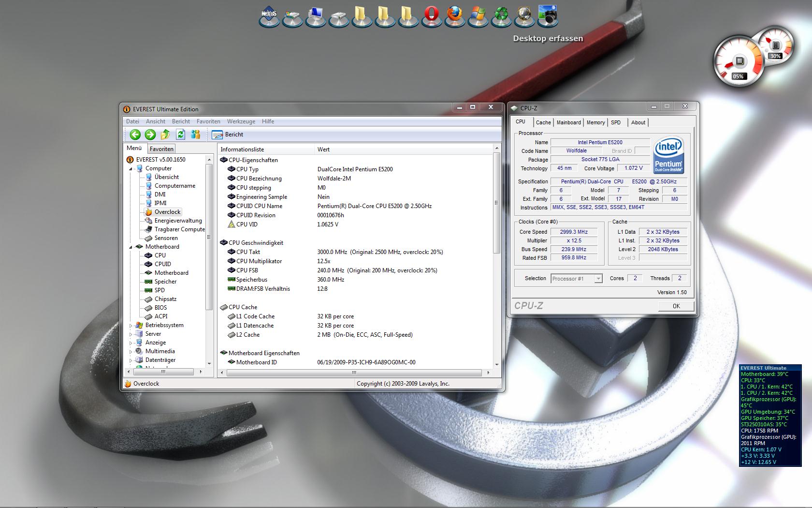Click the folder-up level icon in EVEREST toolbar

(165, 134)
